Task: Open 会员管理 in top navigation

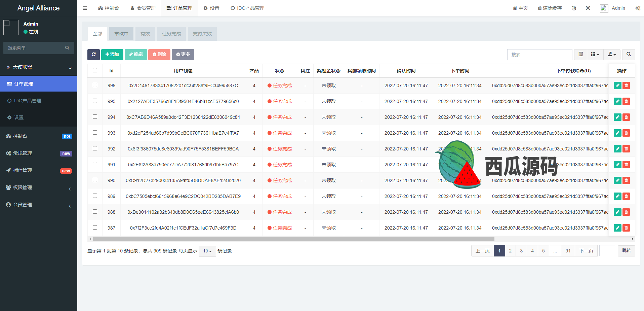Action: pyautogui.click(x=143, y=8)
